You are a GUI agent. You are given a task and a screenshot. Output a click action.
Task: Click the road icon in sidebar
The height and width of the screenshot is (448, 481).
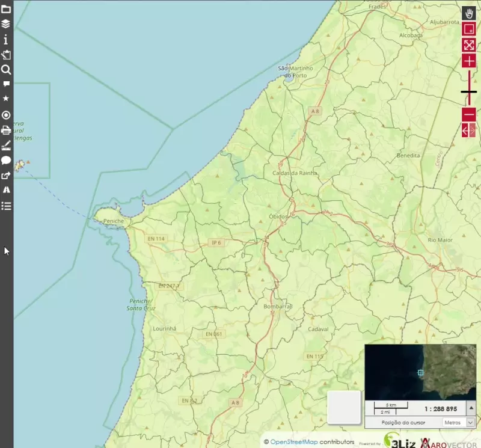6,189
